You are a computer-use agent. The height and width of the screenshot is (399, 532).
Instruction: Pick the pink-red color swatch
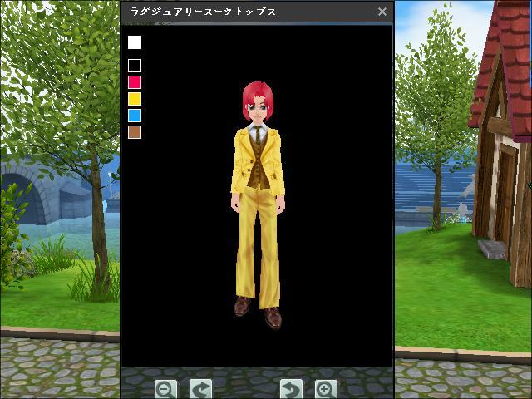(135, 82)
